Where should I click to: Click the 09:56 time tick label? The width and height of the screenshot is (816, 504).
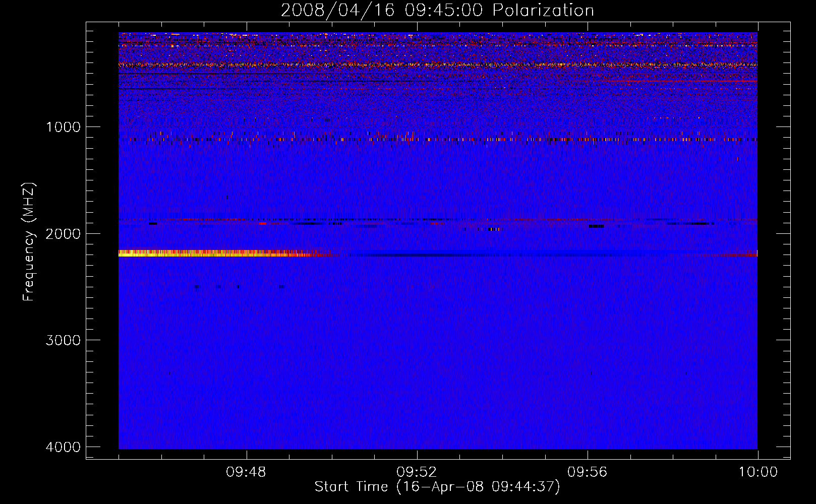[588, 472]
